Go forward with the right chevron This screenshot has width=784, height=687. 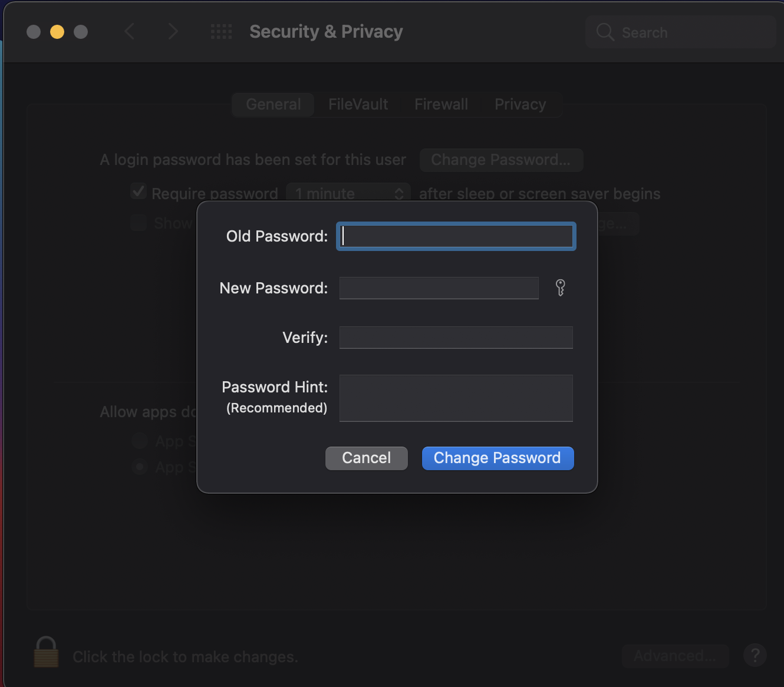click(x=173, y=31)
